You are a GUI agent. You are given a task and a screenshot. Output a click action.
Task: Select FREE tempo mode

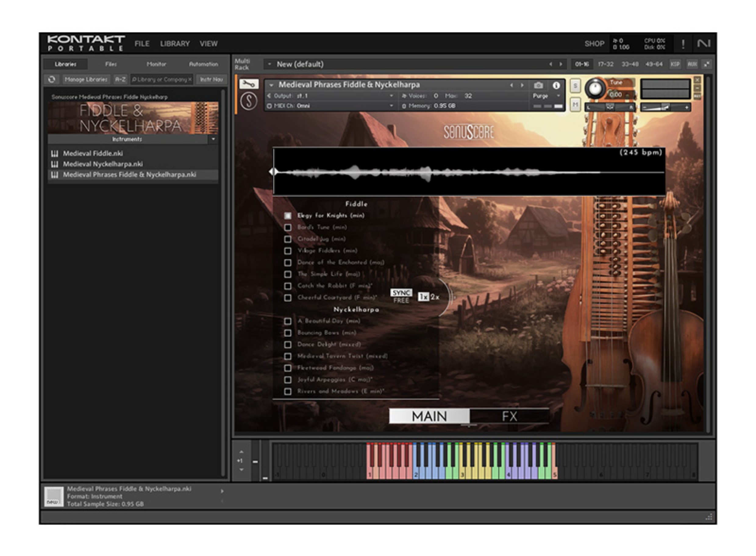click(401, 301)
